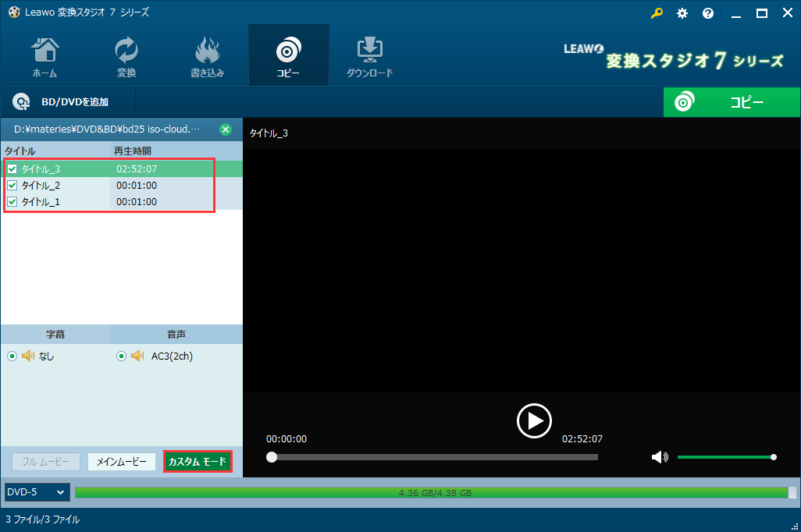Open the settings gear icon
Image resolution: width=801 pixels, height=532 pixels.
682,13
